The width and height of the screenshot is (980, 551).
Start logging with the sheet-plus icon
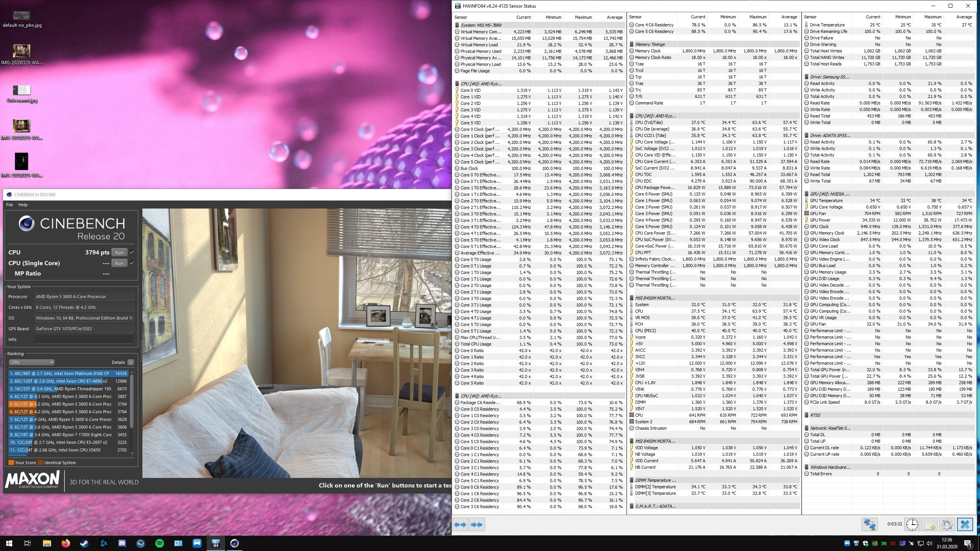tap(929, 524)
